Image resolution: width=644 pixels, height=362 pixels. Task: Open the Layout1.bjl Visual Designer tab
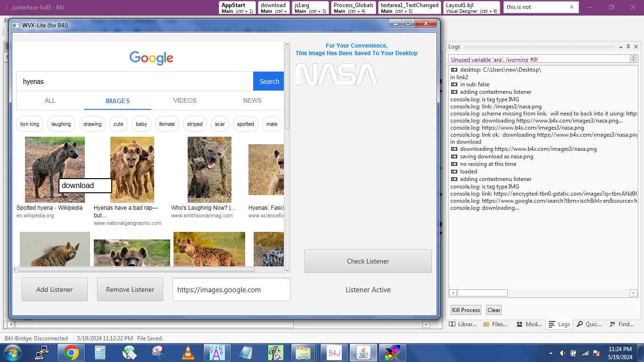[x=471, y=8]
